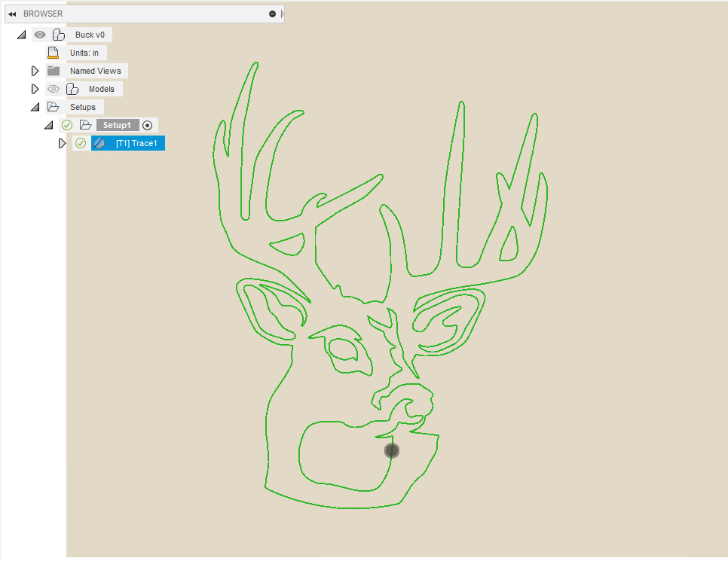Viewport: 728px width, 561px height.
Task: Select Setup1 in the browser
Action: (x=117, y=124)
